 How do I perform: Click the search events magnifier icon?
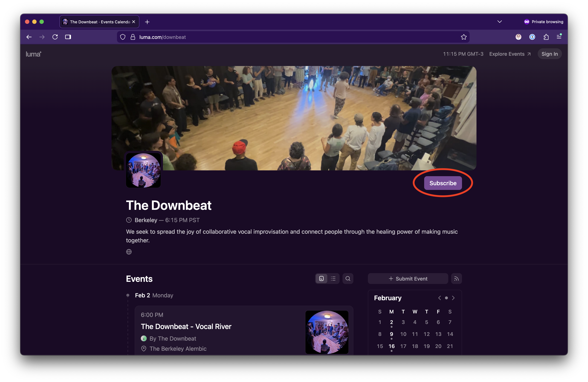point(348,278)
